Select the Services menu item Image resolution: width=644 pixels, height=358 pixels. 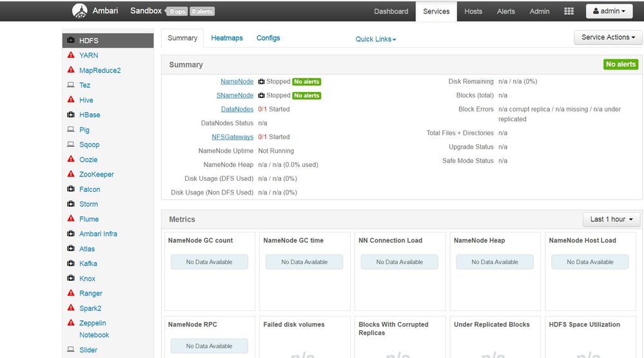pos(436,12)
